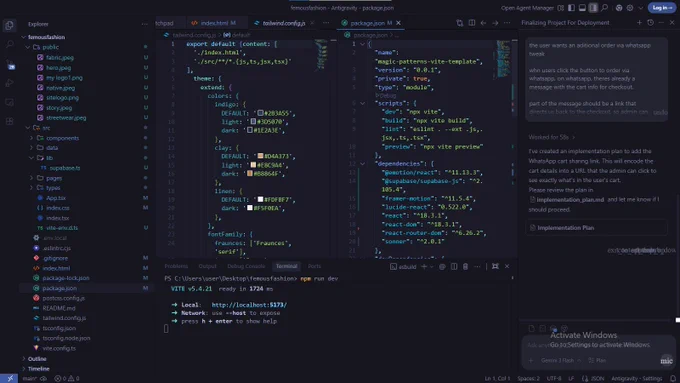Close the package.json tab
The image size is (680, 383).
click(x=399, y=23)
